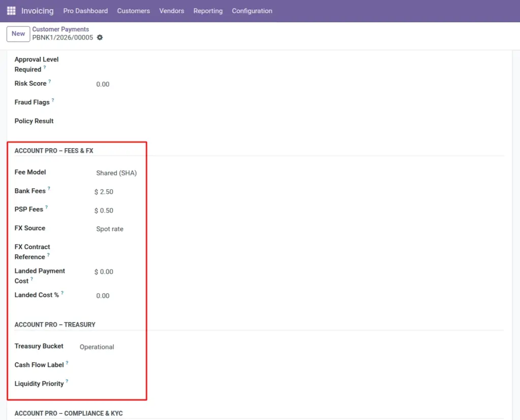Screen dimensions: 520x420
Task: Open the Customers menu
Action: (134, 11)
